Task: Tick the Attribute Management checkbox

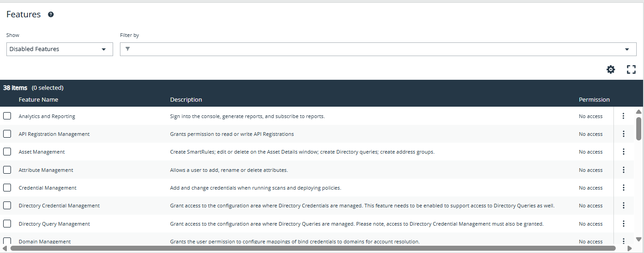Action: pos(7,170)
